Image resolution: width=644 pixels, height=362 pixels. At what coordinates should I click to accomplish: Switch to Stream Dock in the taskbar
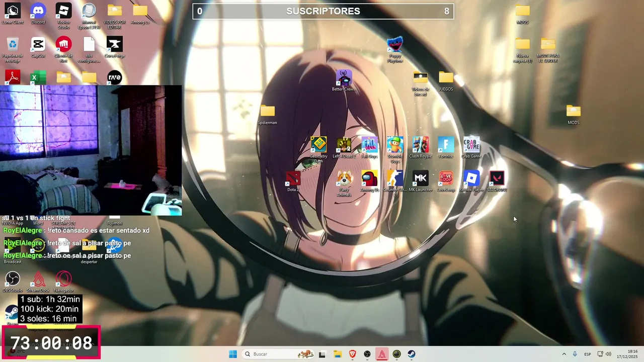[x=382, y=354]
